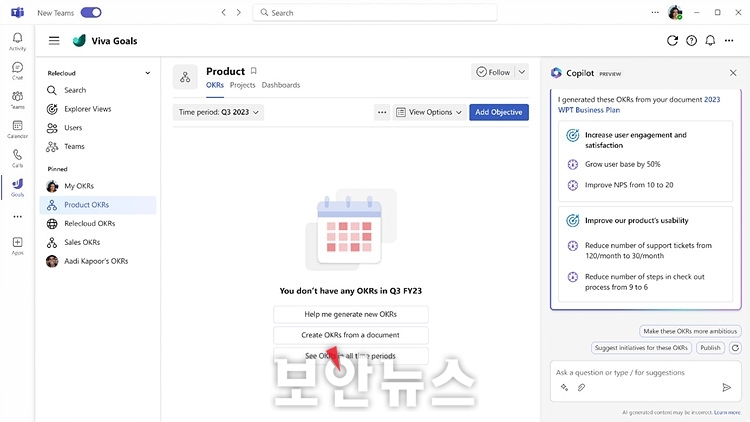The height and width of the screenshot is (422, 750).
Task: Select key result Grow user base by 50%
Action: 622,164
